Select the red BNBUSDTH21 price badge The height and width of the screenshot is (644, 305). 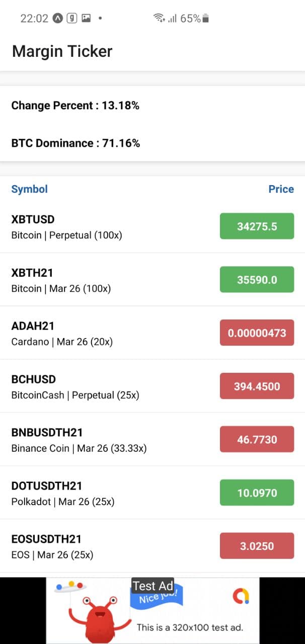pyautogui.click(x=257, y=439)
